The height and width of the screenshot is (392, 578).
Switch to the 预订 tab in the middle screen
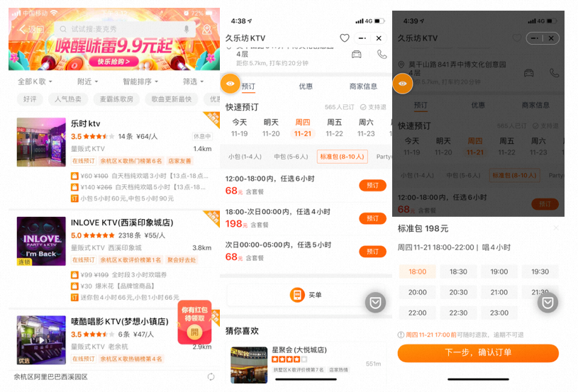tap(248, 86)
